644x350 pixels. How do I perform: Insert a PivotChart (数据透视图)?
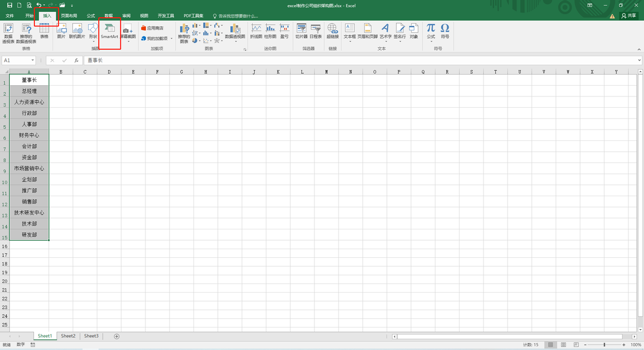(235, 32)
